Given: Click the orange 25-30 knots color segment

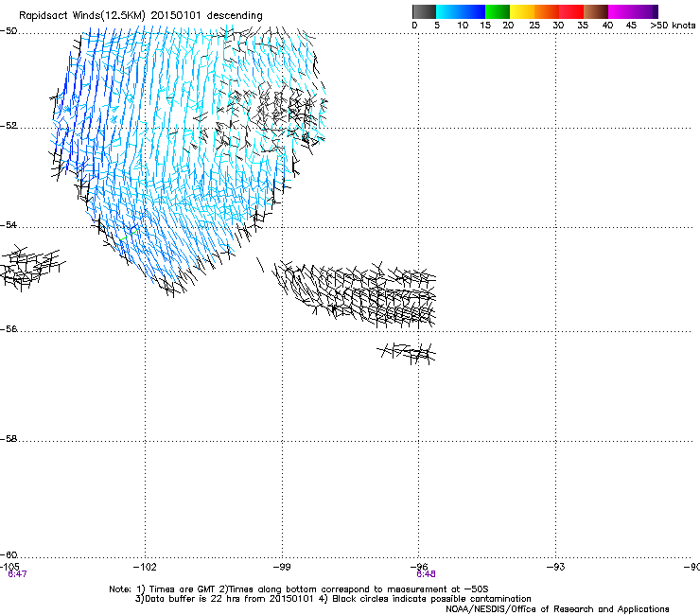Looking at the screenshot, I should tap(547, 11).
